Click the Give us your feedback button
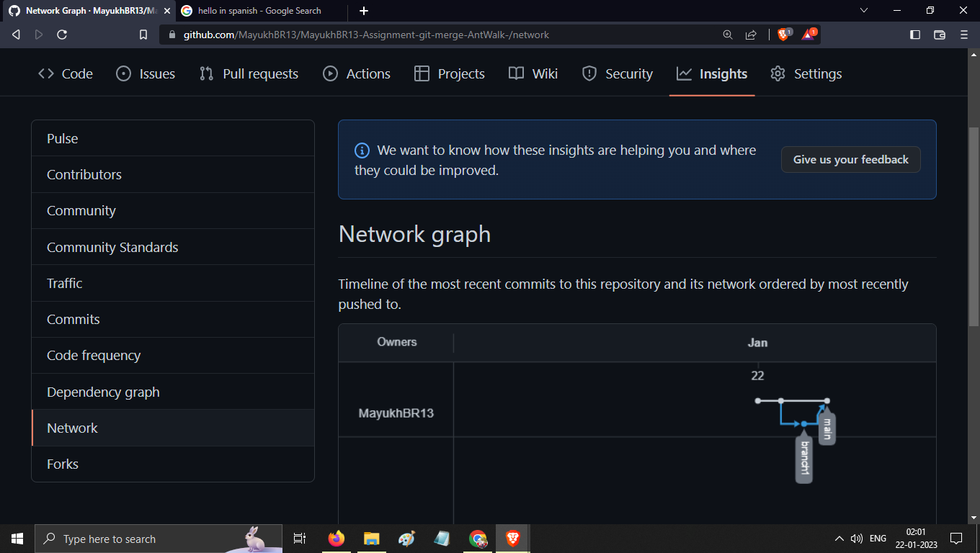 [850, 159]
